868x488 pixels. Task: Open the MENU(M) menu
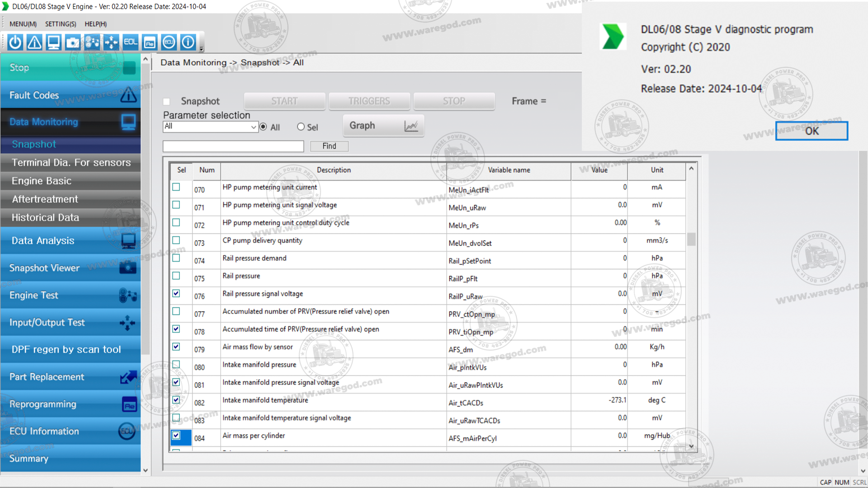tap(23, 24)
